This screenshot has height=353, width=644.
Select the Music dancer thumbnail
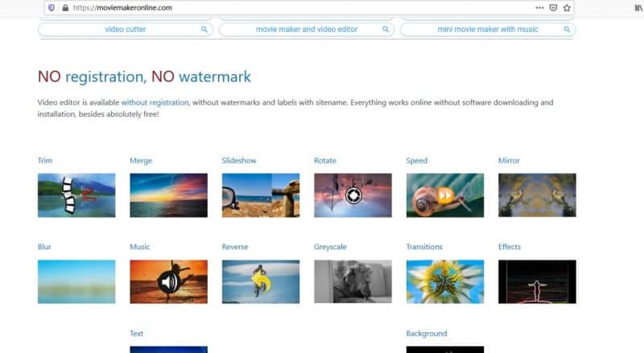pyautogui.click(x=169, y=281)
